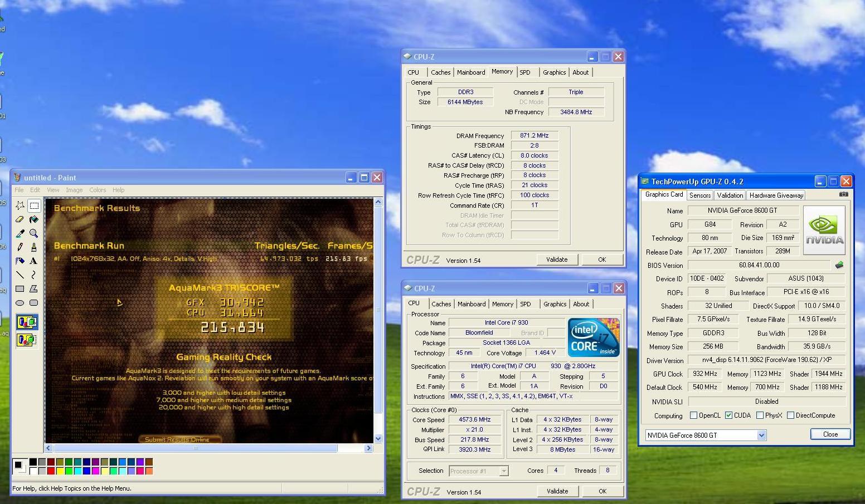Click Validate in the CPU-Z processor window

coord(557,491)
